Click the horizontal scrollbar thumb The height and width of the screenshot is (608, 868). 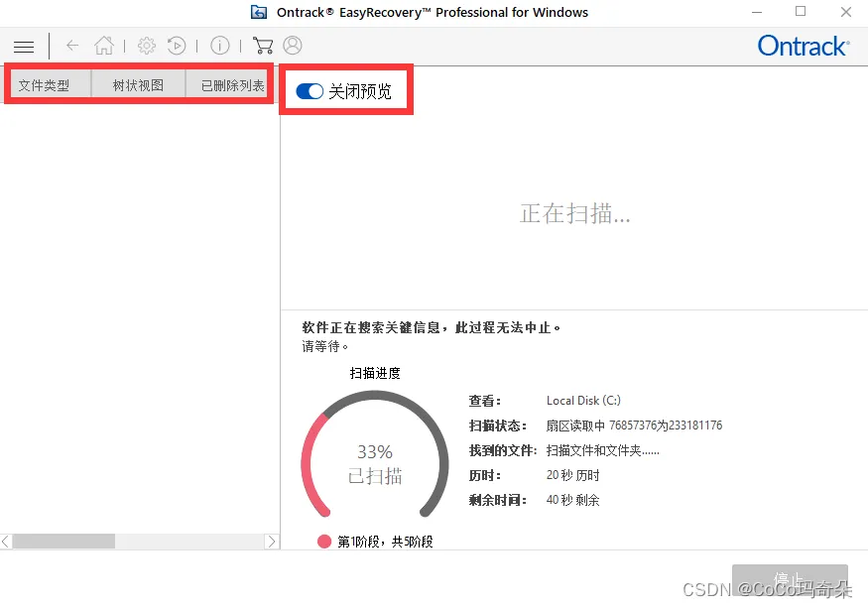(63, 541)
